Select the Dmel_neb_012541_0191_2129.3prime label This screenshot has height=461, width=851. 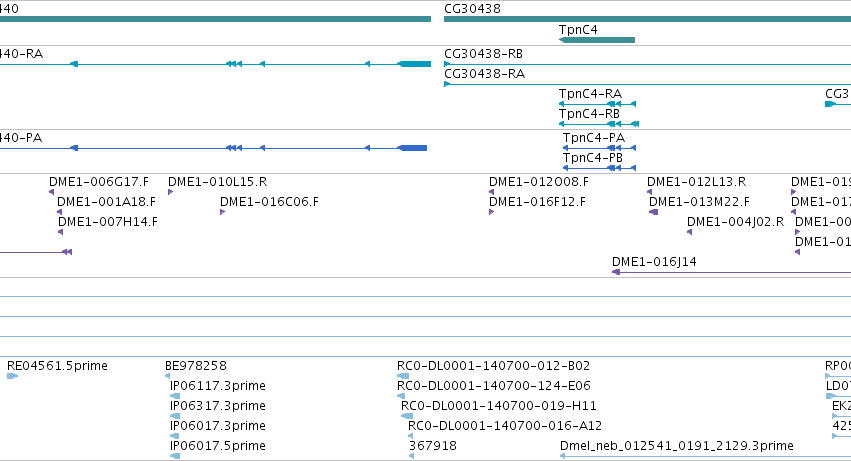[x=677, y=446]
